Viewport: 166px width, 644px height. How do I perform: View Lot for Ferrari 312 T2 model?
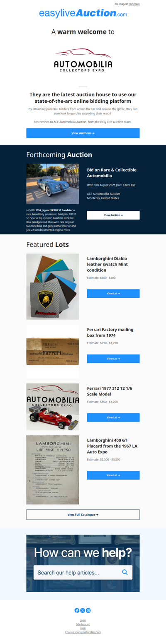[113, 417]
